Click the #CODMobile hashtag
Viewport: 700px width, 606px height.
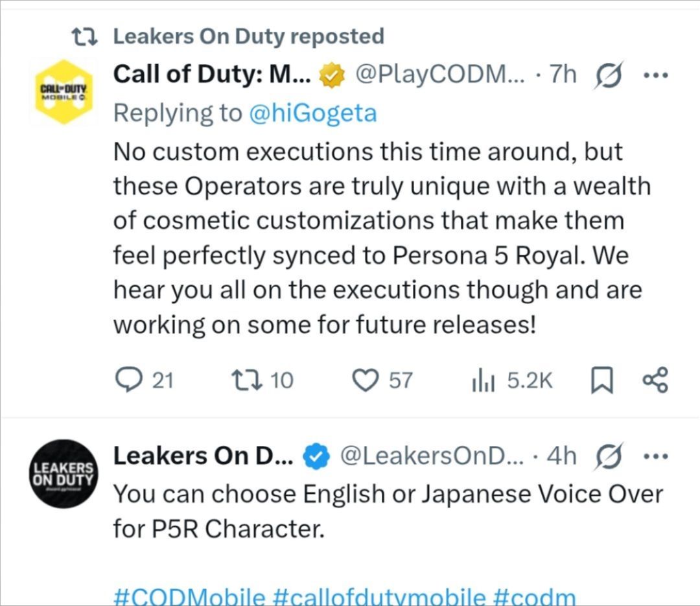pyautogui.click(x=190, y=597)
